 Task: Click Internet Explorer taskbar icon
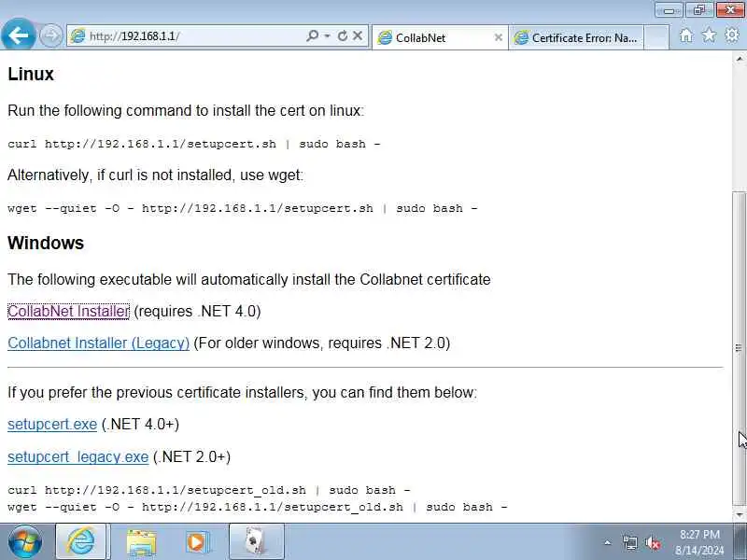click(x=81, y=542)
